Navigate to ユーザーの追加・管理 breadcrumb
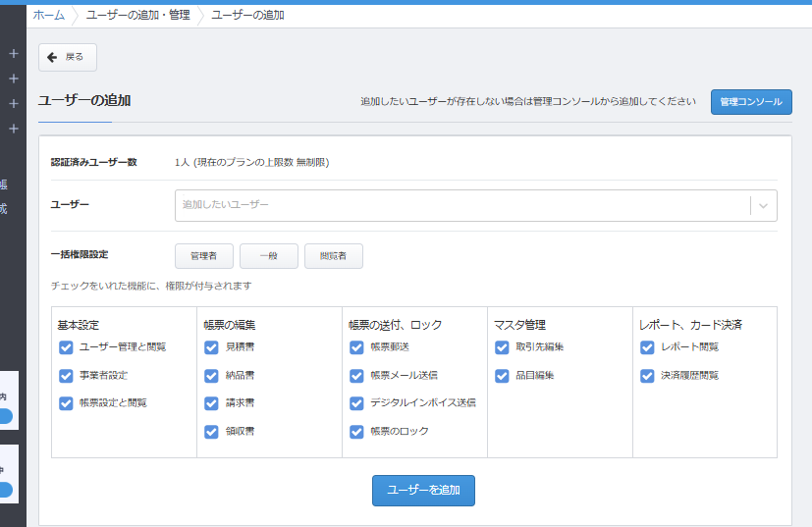This screenshot has width=812, height=527. (137, 15)
